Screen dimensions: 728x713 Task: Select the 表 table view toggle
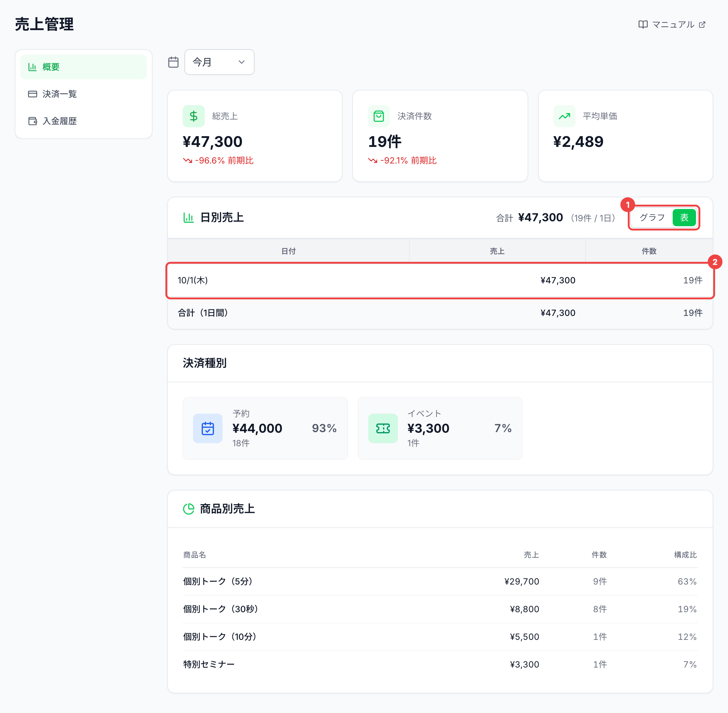pyautogui.click(x=684, y=218)
